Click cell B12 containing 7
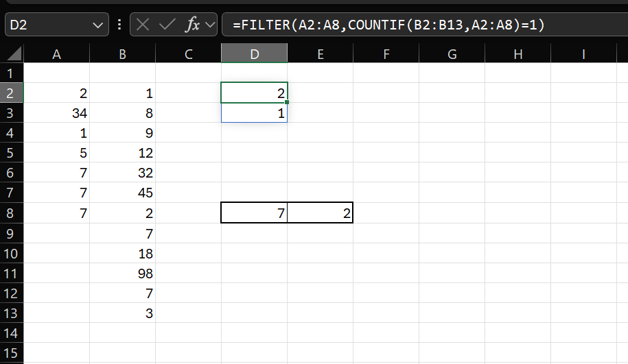This screenshot has height=364, width=628. 123,293
